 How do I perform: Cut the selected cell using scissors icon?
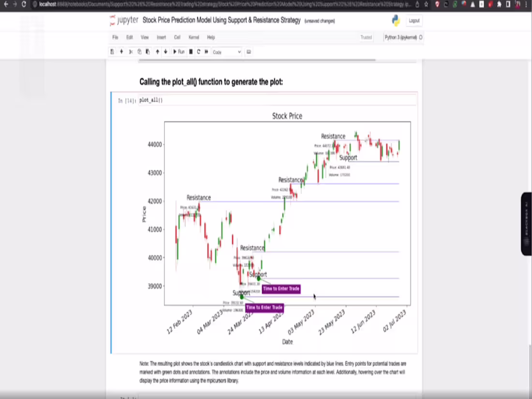point(131,52)
